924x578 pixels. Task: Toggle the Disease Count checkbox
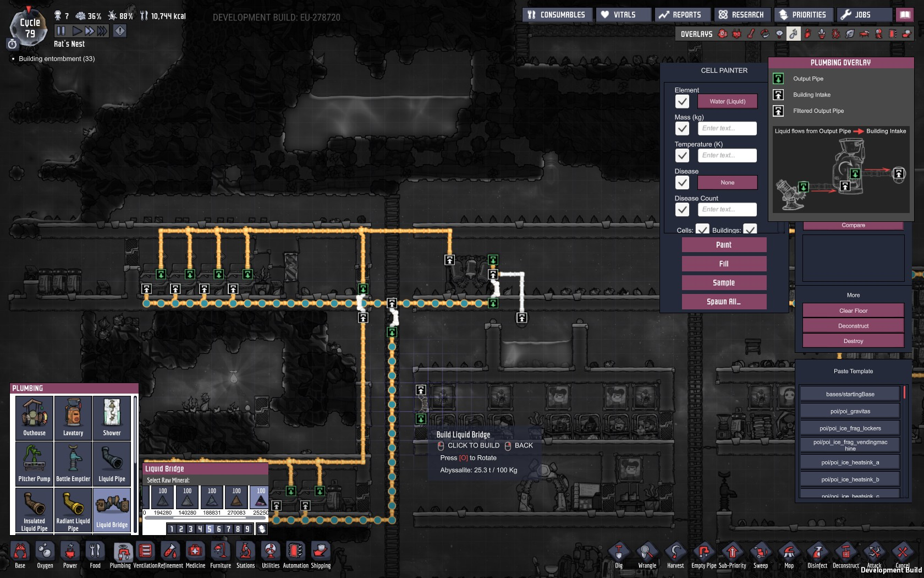pyautogui.click(x=682, y=209)
